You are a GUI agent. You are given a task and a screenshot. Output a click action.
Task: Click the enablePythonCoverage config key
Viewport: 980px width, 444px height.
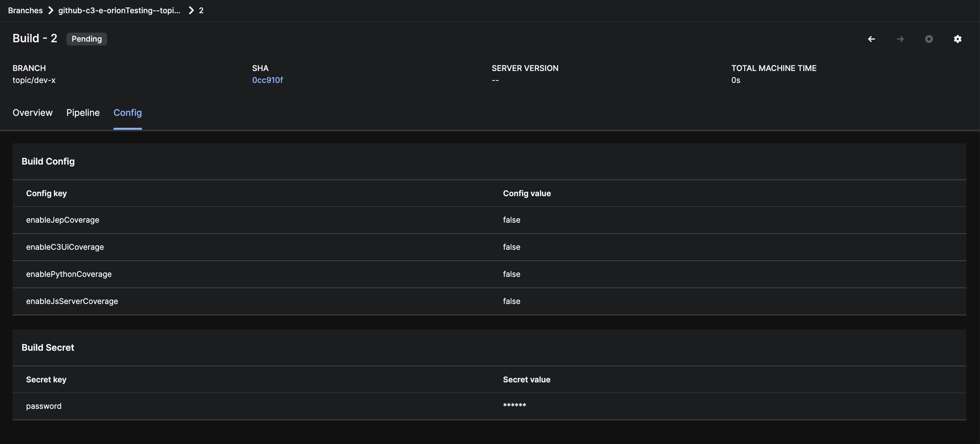click(x=68, y=274)
